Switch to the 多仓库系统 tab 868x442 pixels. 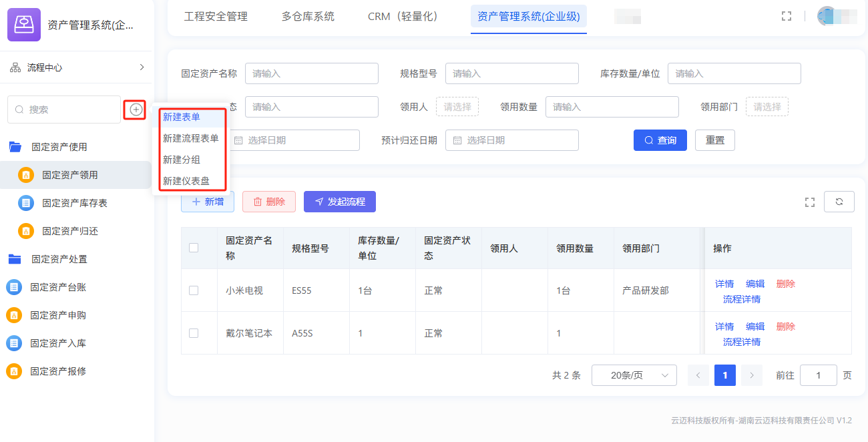click(308, 17)
